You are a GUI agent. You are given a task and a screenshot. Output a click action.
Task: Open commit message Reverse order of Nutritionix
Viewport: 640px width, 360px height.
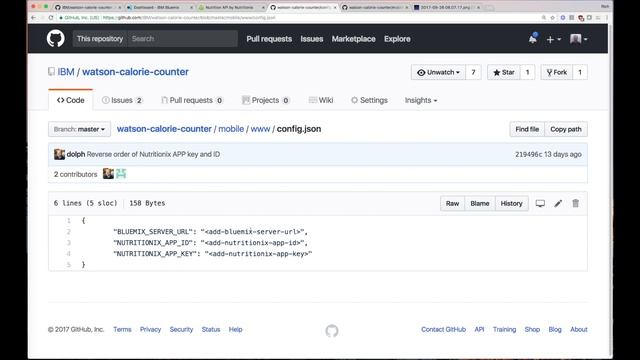[153, 154]
